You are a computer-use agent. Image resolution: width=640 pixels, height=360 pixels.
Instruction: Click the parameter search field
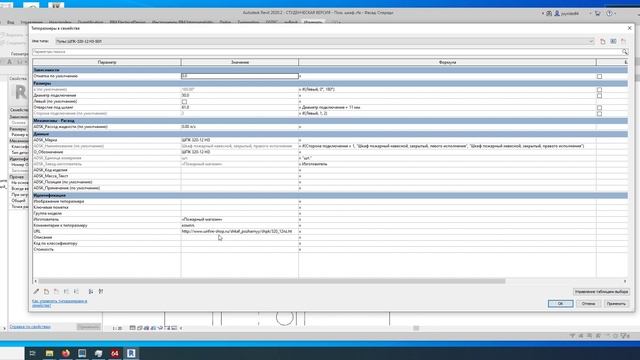click(x=327, y=52)
